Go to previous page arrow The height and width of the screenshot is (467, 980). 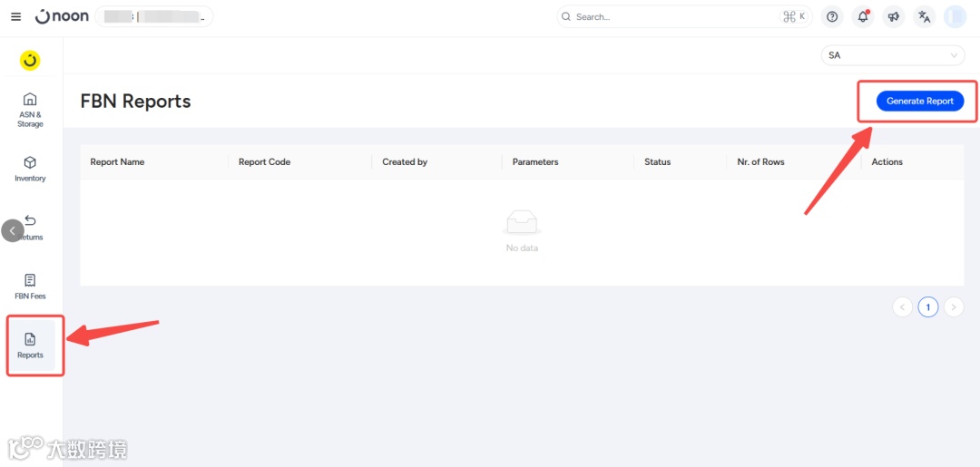(903, 306)
